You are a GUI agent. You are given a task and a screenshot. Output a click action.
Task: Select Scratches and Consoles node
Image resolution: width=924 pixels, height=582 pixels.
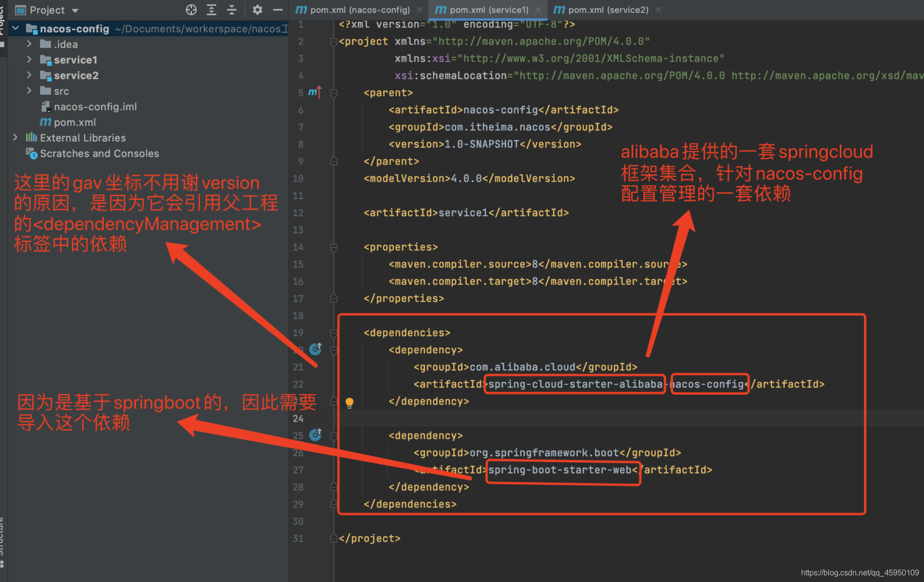pyautogui.click(x=99, y=153)
